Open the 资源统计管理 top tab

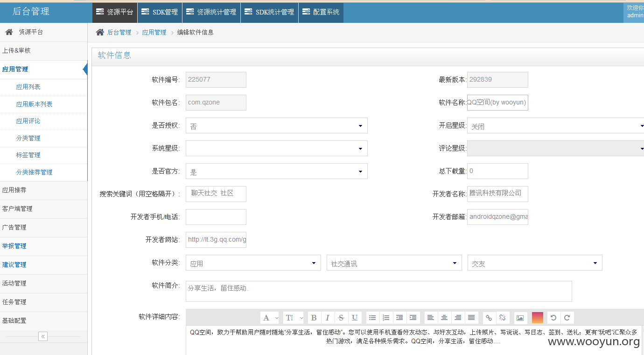pos(211,12)
